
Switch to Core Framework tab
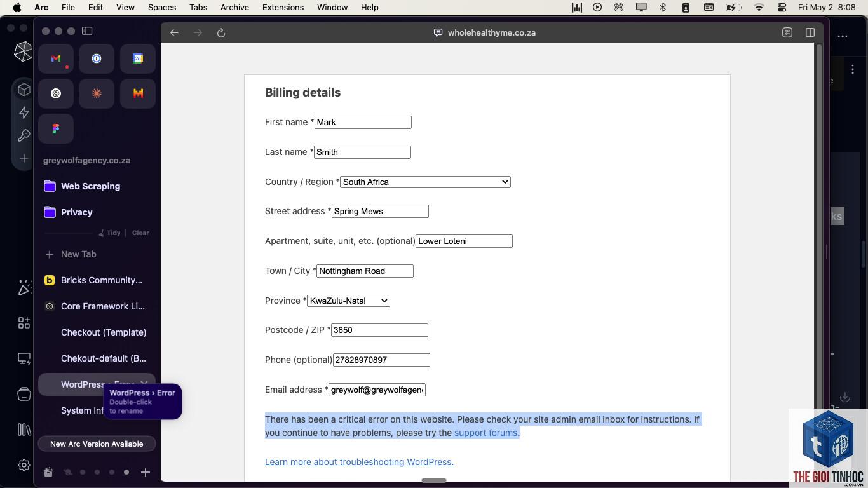[97, 306]
